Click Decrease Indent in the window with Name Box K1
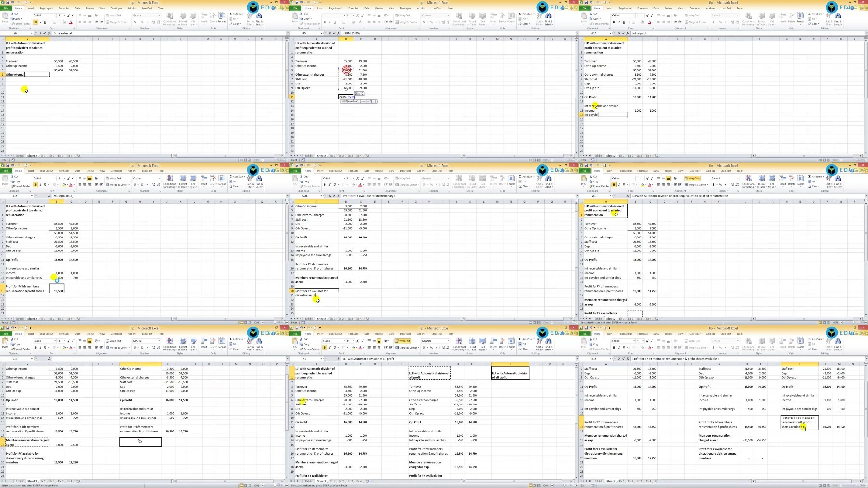This screenshot has width=868, height=488. [386, 347]
